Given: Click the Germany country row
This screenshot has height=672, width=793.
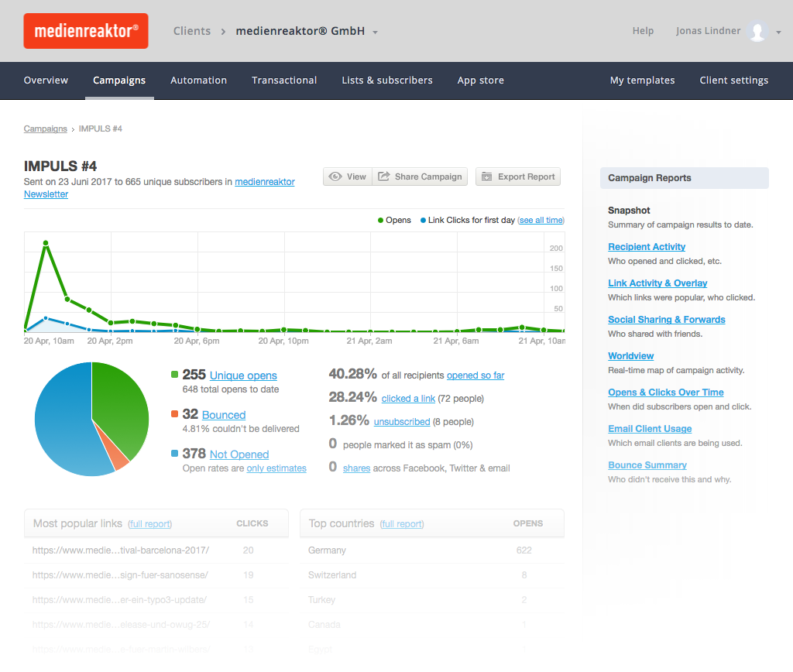Looking at the screenshot, I should click(432, 550).
